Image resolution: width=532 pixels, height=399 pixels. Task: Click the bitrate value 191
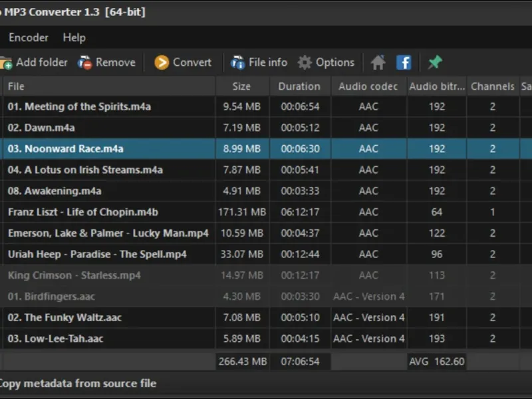(437, 317)
